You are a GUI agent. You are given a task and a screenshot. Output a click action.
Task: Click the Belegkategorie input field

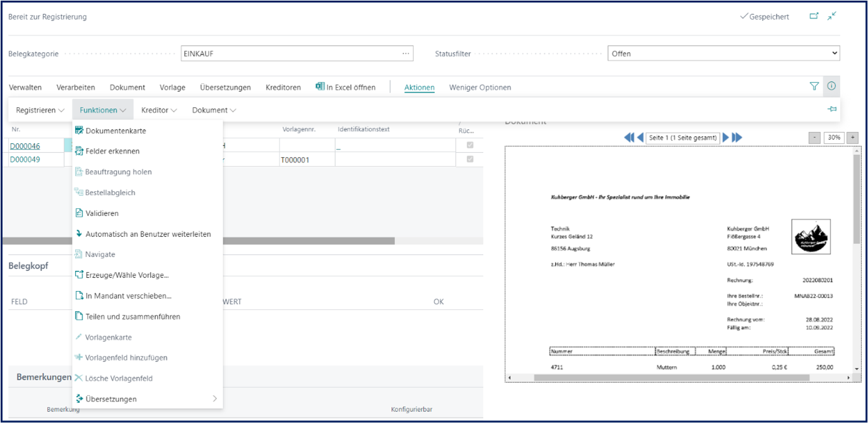290,54
